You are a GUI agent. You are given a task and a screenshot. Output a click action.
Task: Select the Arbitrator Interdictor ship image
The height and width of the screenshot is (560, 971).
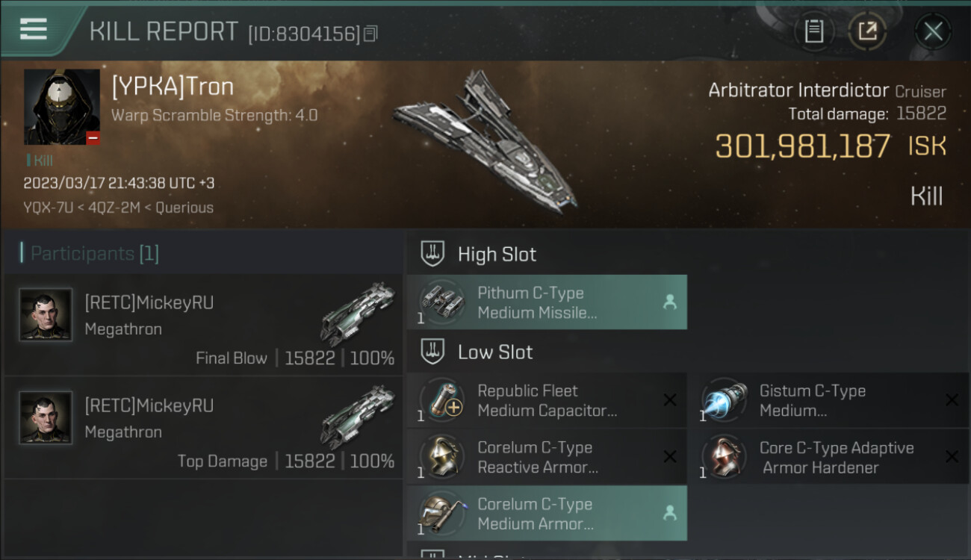pos(484,139)
